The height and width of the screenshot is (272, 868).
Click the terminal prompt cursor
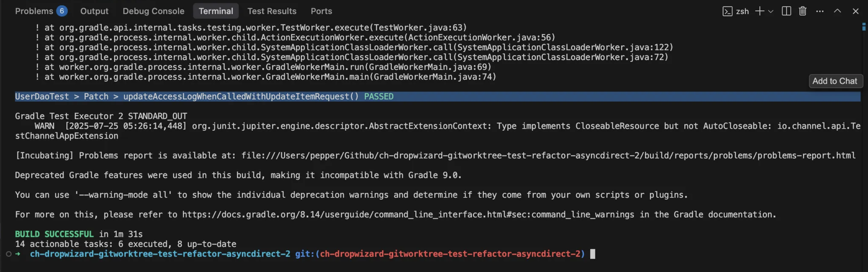pos(593,254)
